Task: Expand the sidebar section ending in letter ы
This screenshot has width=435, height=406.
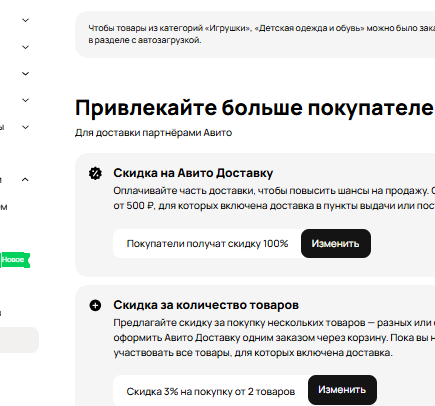Action: (x=25, y=127)
